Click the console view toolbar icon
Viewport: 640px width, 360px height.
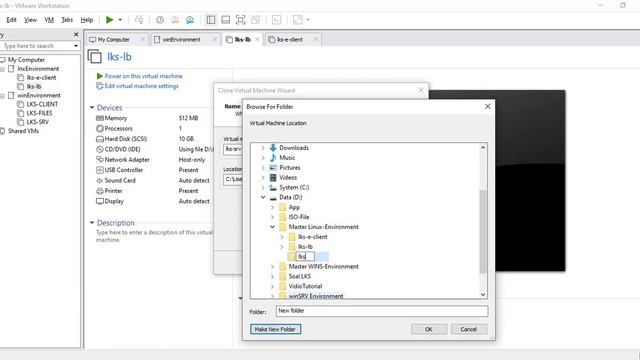276,20
